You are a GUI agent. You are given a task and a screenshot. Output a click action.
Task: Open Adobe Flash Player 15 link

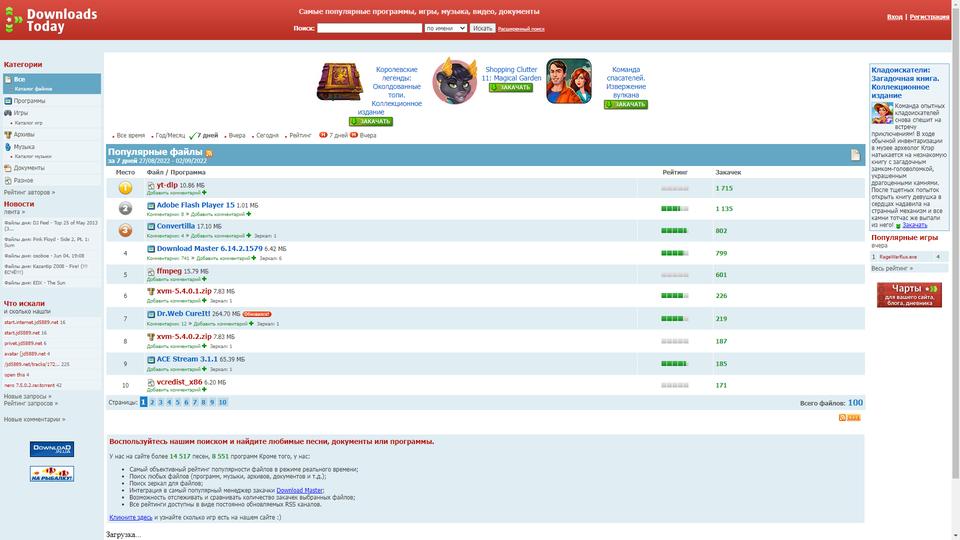point(195,205)
